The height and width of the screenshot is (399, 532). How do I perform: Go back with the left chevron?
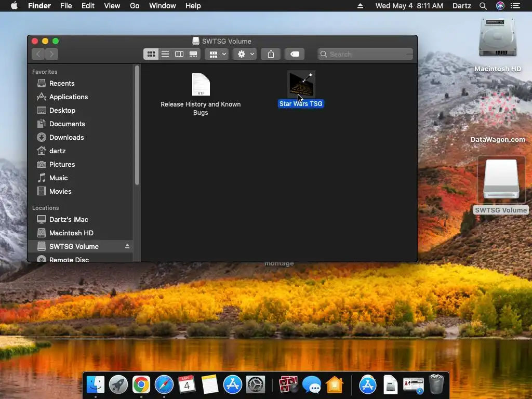tap(38, 54)
